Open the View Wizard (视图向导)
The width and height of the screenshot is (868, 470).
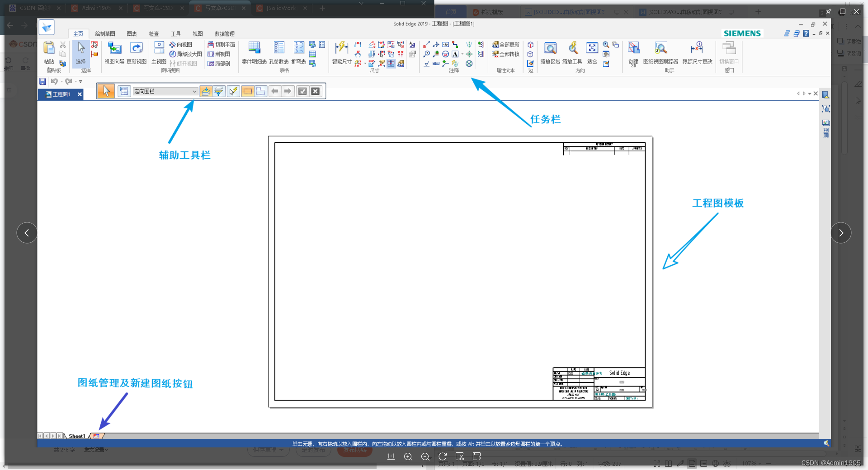click(114, 53)
